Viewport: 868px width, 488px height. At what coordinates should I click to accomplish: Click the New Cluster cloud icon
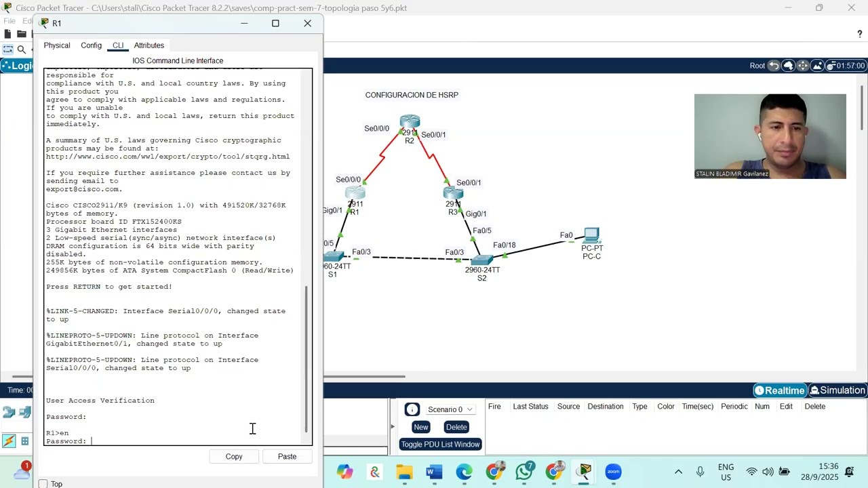click(x=788, y=66)
